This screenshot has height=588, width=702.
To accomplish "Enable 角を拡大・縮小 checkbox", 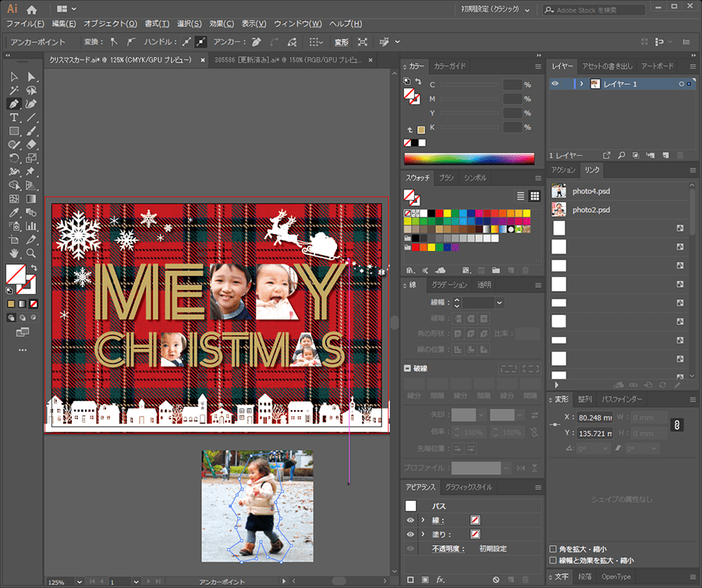I will point(553,548).
